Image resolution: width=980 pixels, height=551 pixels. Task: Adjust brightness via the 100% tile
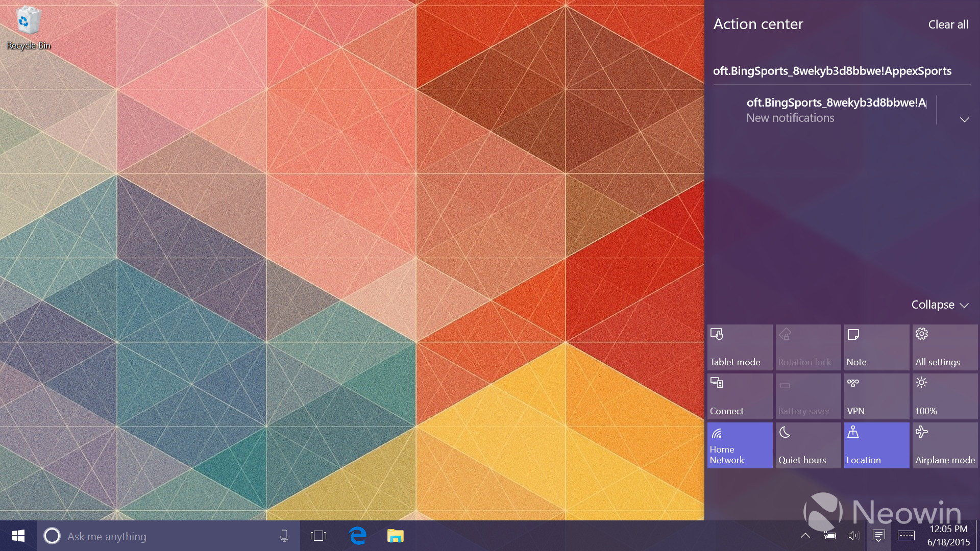945,396
